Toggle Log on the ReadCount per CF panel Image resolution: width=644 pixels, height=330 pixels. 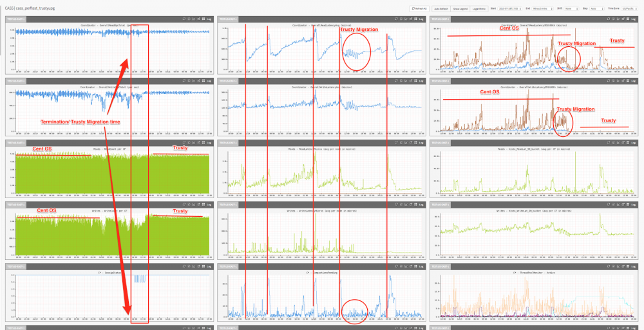(208, 142)
